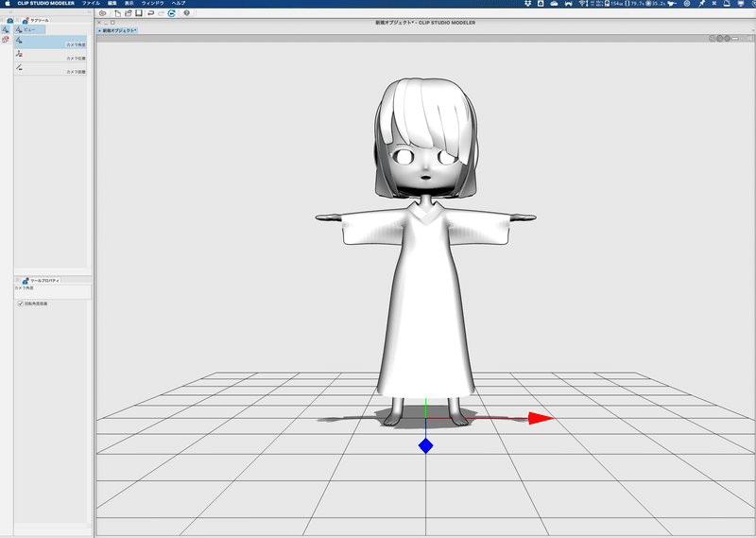
Task: Collapse the tool palette with double-arrow
Action: point(10,11)
